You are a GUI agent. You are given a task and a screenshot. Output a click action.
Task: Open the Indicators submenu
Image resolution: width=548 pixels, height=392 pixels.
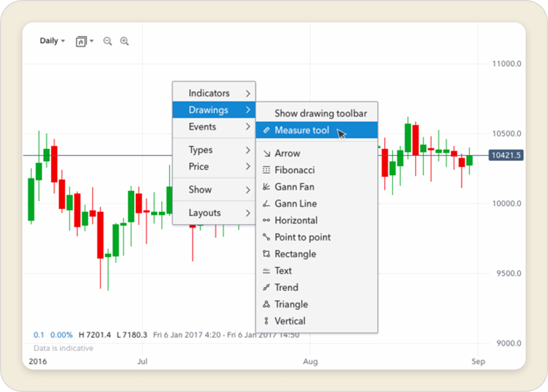(x=214, y=93)
